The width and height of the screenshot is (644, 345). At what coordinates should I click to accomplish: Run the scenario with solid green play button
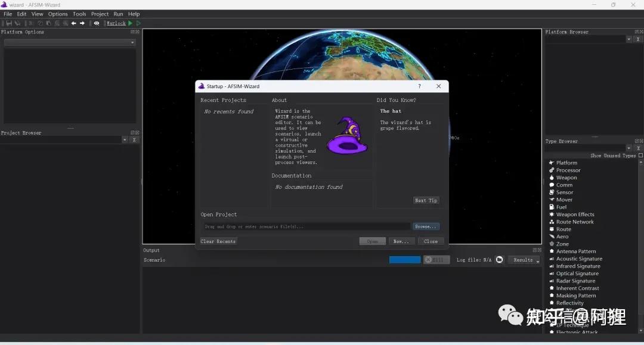[130, 23]
